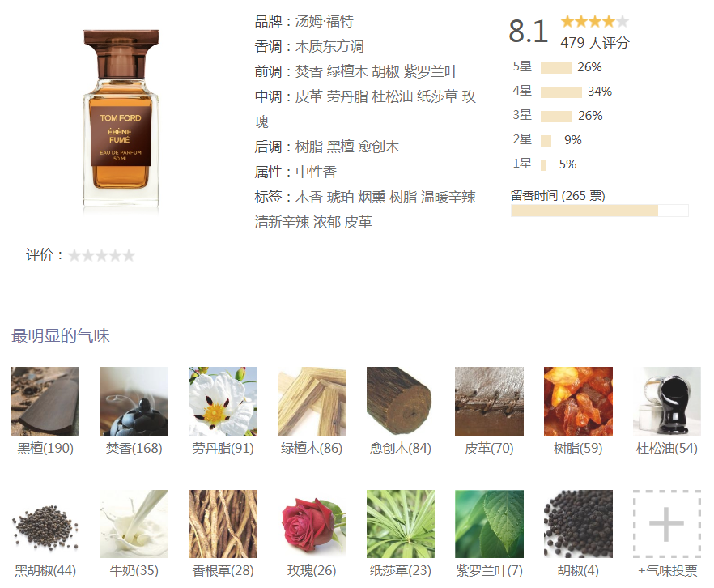Rate four stars in 评价
The height and width of the screenshot is (588, 714).
(115, 255)
